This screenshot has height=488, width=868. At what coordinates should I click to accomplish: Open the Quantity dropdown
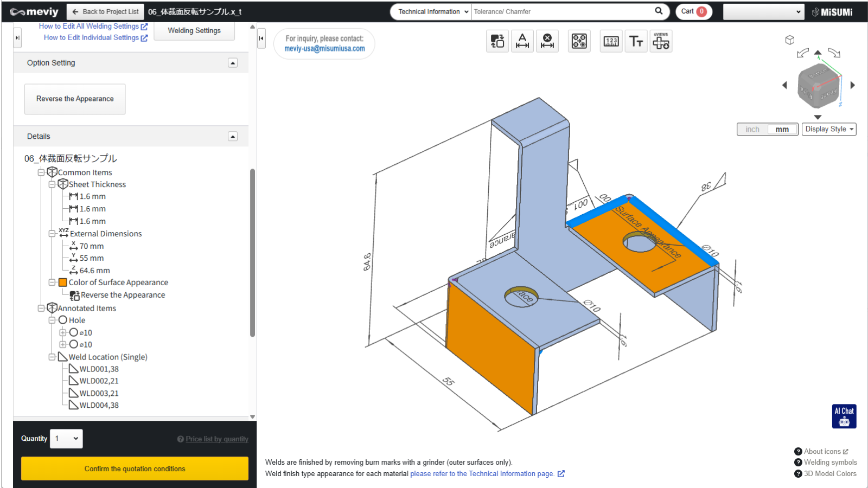point(66,439)
